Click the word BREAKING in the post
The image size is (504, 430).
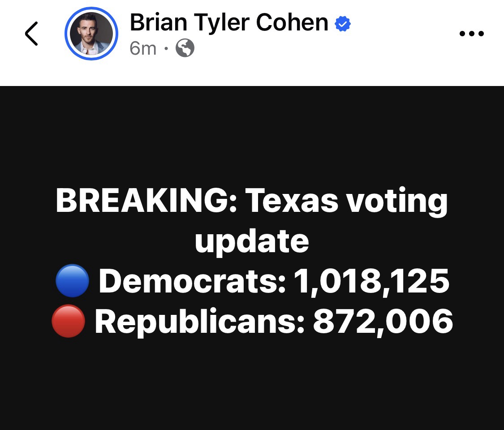tap(147, 201)
